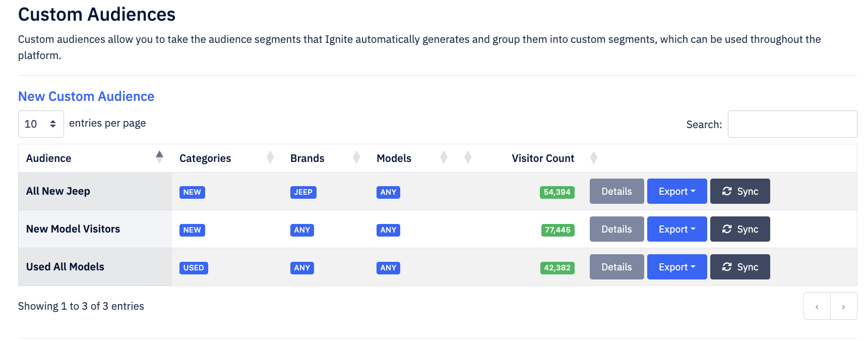
Task: Sync the All New Jeep audience
Action: pyautogui.click(x=739, y=191)
